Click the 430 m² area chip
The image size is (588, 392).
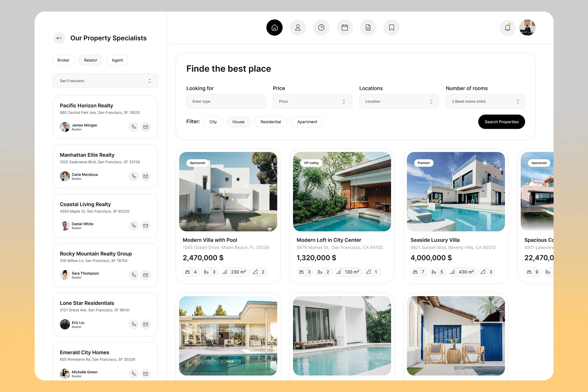pos(462,272)
